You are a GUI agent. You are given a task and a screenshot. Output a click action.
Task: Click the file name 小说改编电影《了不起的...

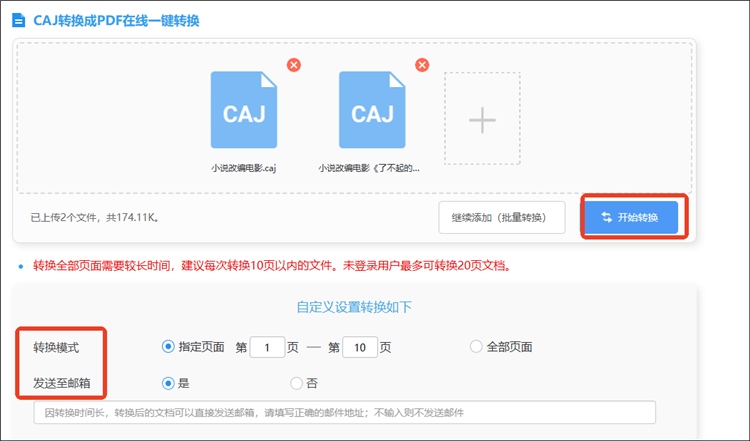point(369,168)
